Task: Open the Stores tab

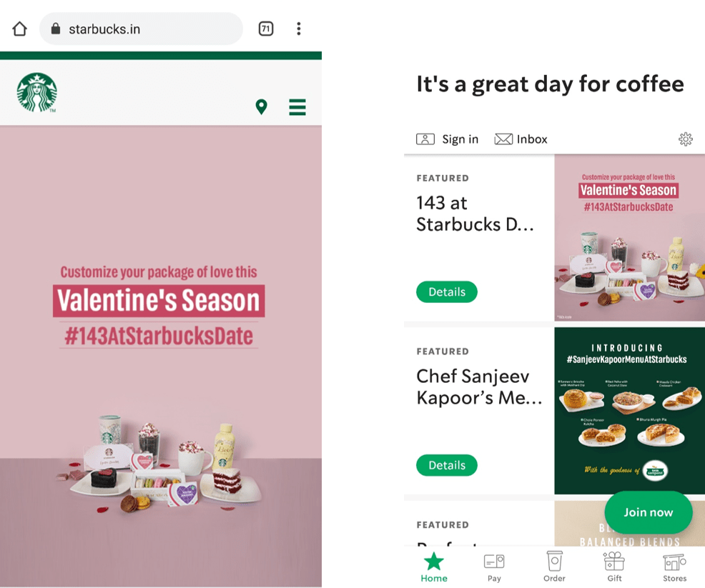Action: click(x=674, y=567)
